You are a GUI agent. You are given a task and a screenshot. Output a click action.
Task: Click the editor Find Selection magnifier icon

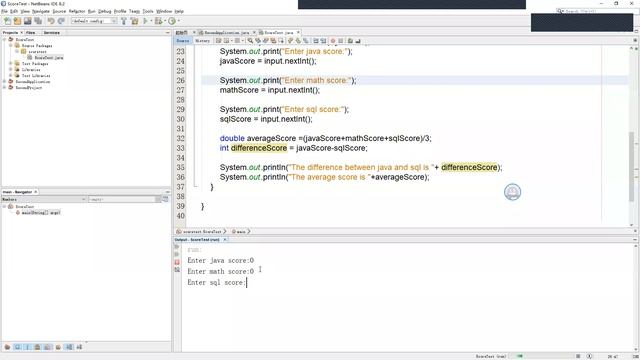tap(250, 41)
